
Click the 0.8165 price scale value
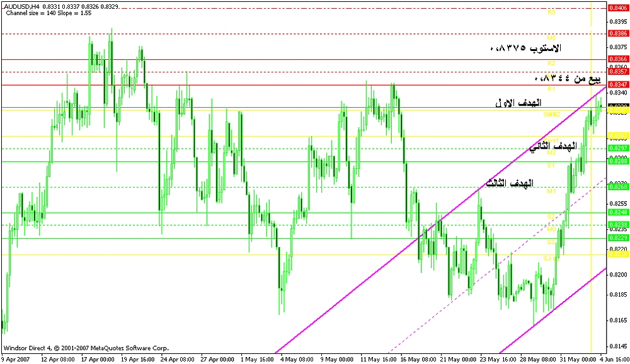pos(619,320)
